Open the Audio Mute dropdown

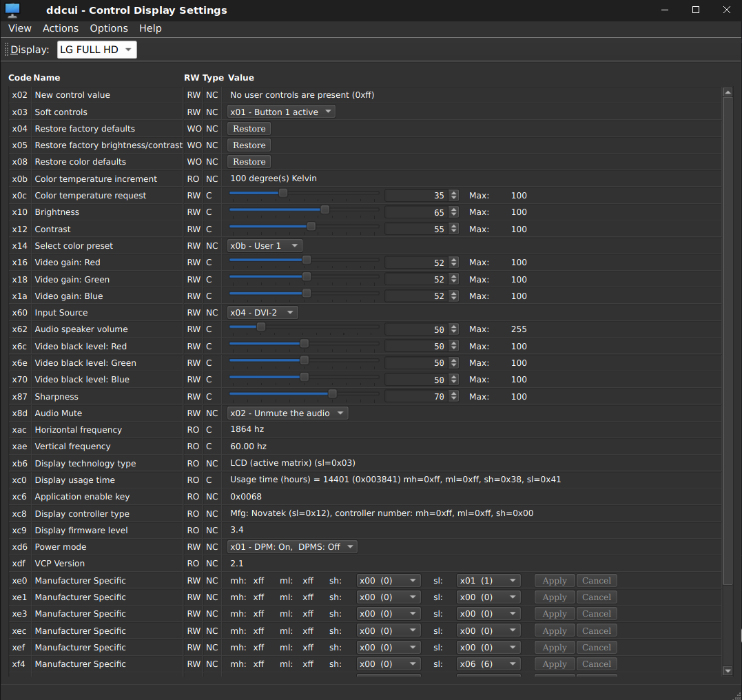point(288,413)
